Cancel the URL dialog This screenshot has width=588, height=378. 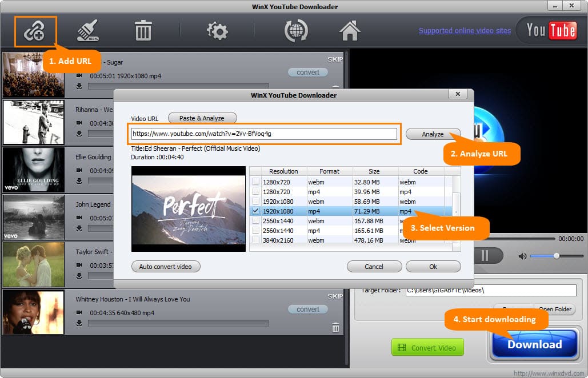tap(374, 266)
